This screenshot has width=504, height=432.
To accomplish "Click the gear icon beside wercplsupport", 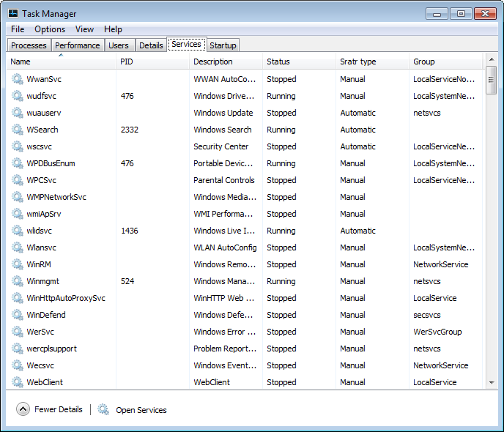I will (18, 349).
